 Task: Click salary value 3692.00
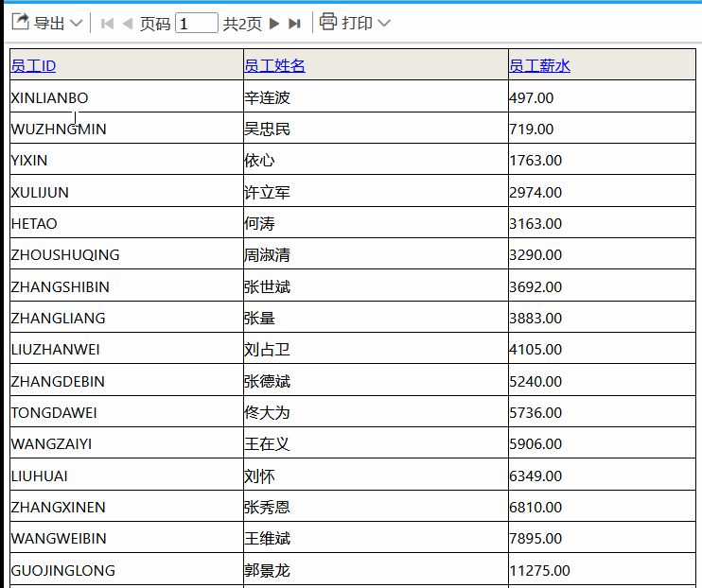(x=535, y=286)
